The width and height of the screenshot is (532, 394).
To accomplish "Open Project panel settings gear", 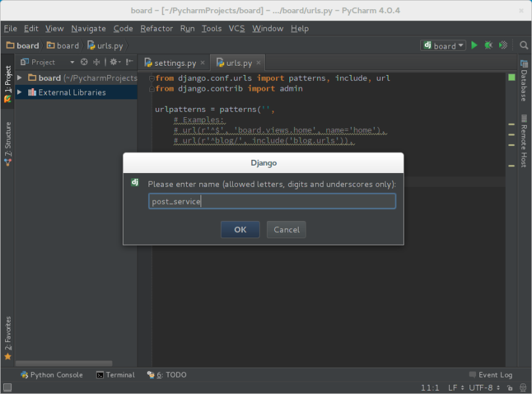I will click(x=114, y=62).
